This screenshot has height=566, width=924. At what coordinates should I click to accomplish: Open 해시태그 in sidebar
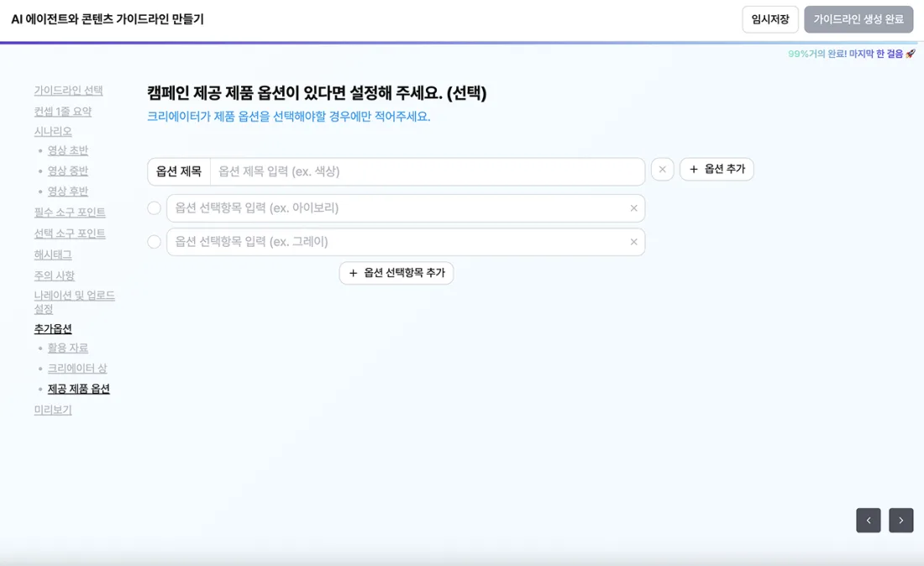(53, 254)
